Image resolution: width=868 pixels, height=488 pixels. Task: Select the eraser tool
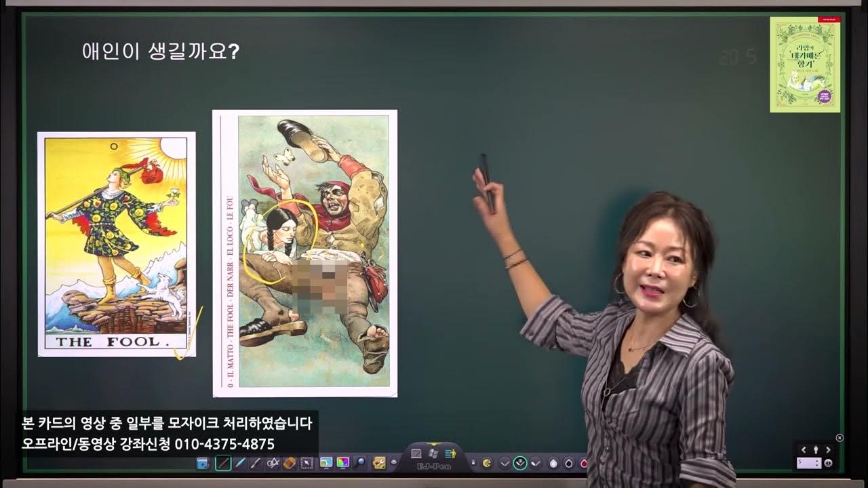pos(290,464)
